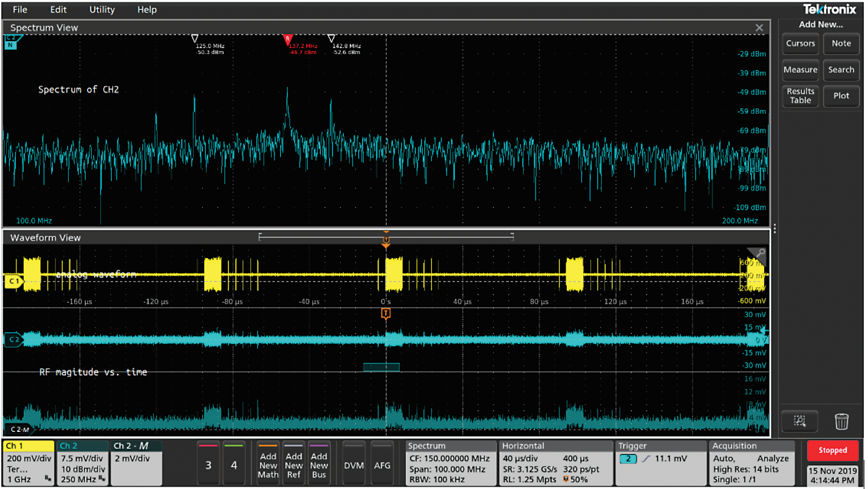Image resolution: width=868 pixels, height=489 pixels.
Task: Enable channel 3
Action: tap(208, 463)
